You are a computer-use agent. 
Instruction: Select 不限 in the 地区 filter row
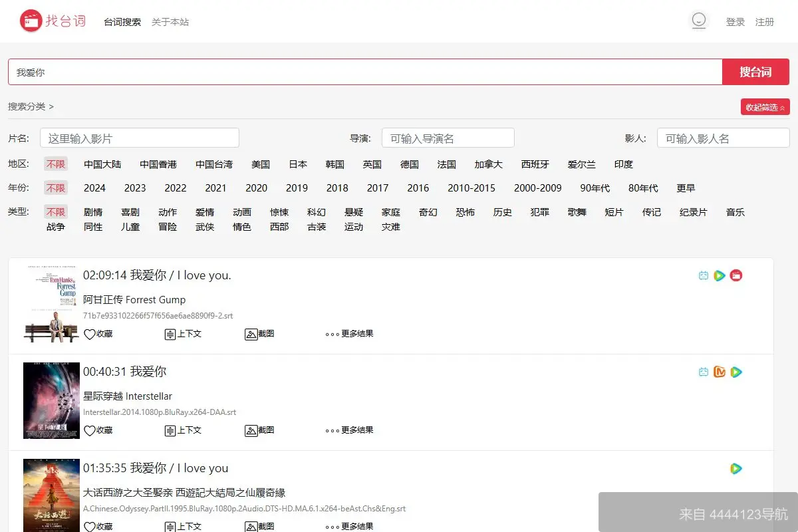(56, 164)
